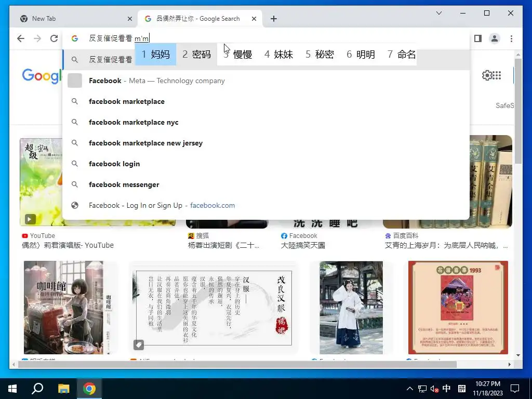This screenshot has height=399, width=532.
Task: Open the 搜狐 杨蓉出演短剧 result
Action: 223,245
